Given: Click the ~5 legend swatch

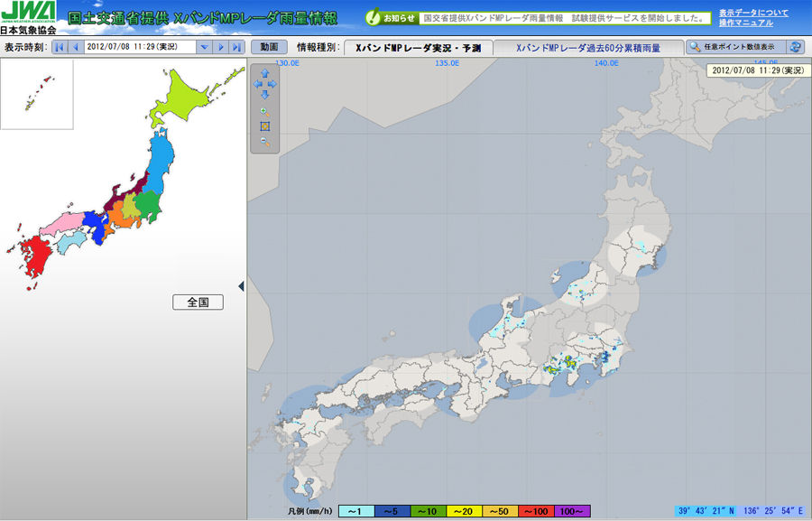Looking at the screenshot, I should point(392,512).
